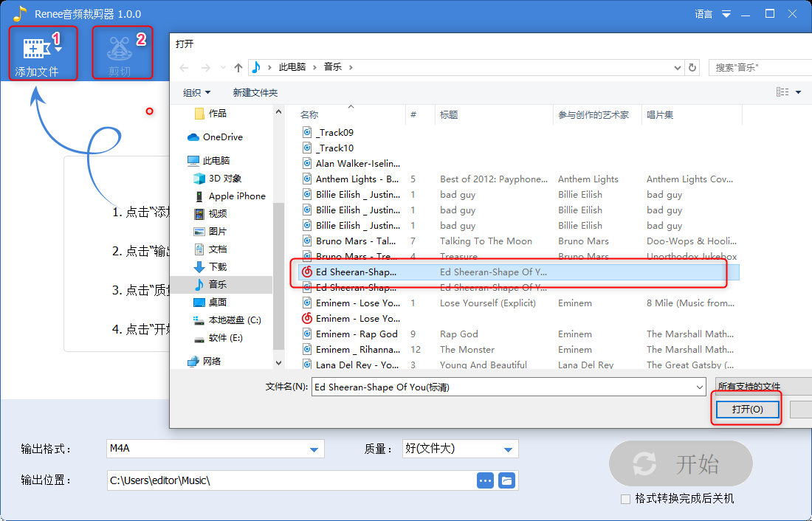Open the address bar history dropdown chevron
812x521 pixels.
pos(678,68)
